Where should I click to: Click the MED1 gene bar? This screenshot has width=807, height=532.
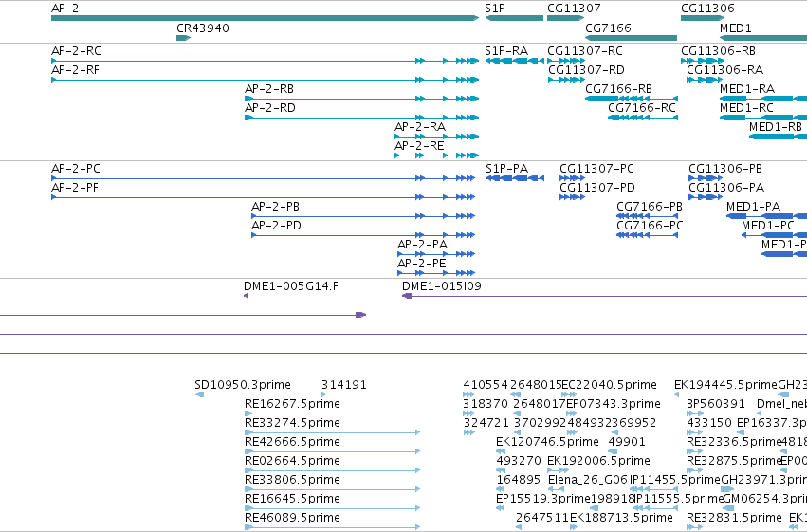tap(763, 38)
